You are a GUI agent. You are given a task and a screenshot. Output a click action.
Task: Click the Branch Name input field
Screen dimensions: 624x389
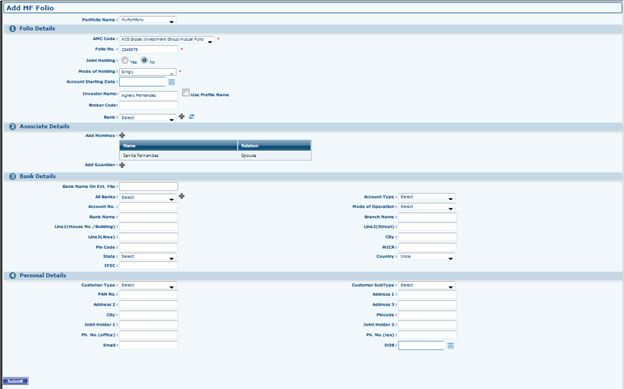[x=427, y=217]
